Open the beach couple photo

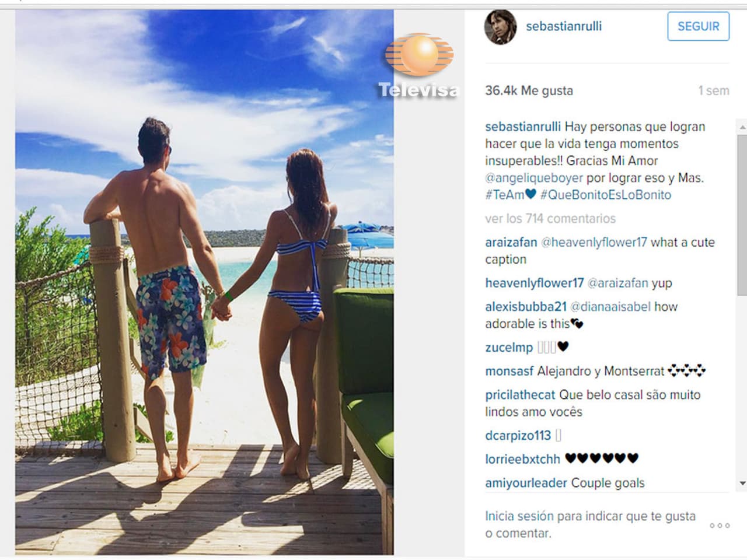(204, 282)
